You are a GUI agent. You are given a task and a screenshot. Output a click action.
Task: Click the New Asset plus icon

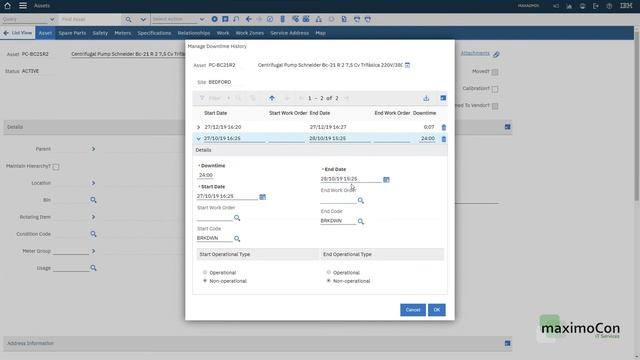tap(214, 19)
